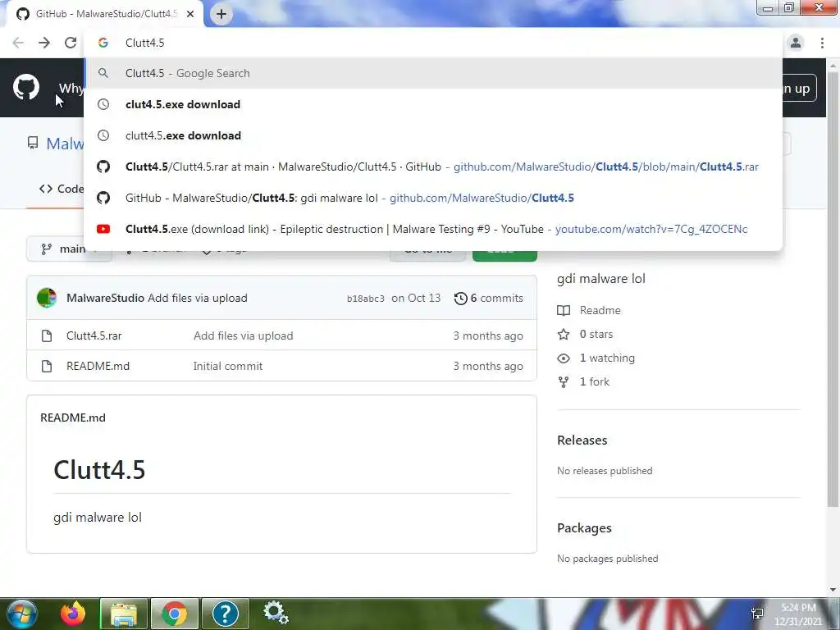Image resolution: width=840 pixels, height=630 pixels.
Task: Click the file icon beside README.md row
Action: pos(47,366)
